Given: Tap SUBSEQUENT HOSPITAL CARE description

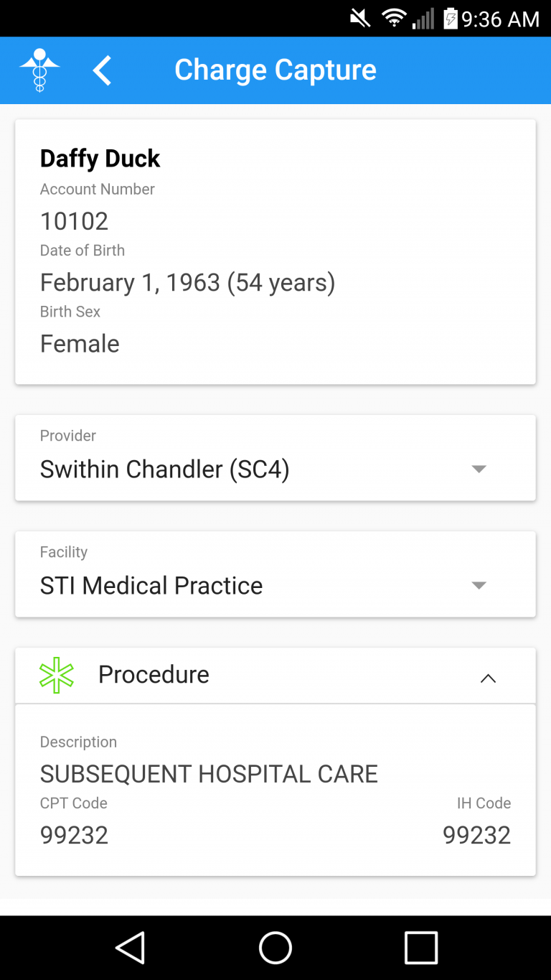Looking at the screenshot, I should click(x=209, y=774).
